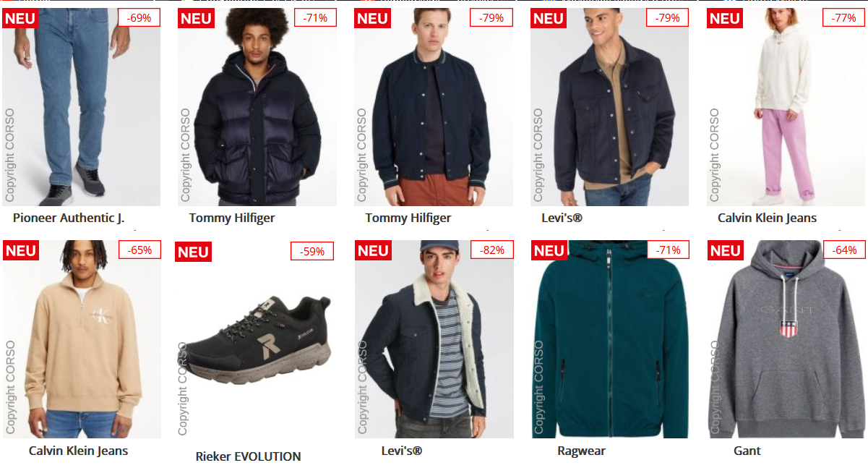The height and width of the screenshot is (468, 868).
Task: Click the Tommy Hilfiger puffer jacket photo
Action: tap(257, 107)
